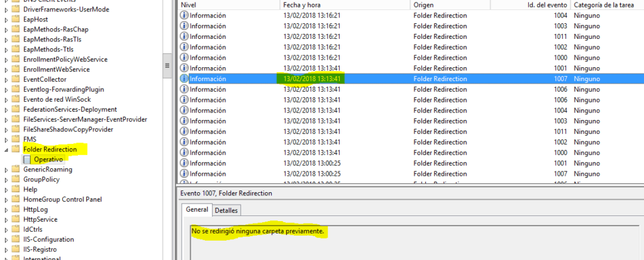Click date cell of event 1003 at 13:13:41
This screenshot has height=260, width=644.
click(x=312, y=121)
